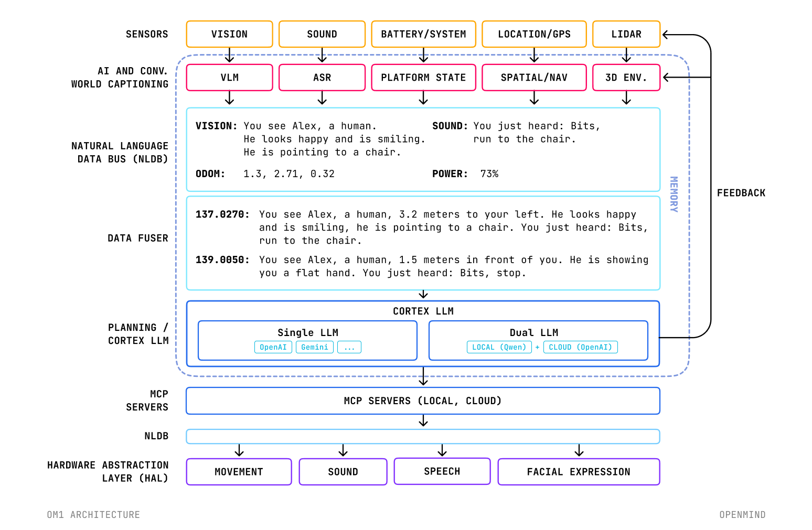Click the ellipsis tag beside Gemini
The height and width of the screenshot is (530, 812).
coord(349,347)
